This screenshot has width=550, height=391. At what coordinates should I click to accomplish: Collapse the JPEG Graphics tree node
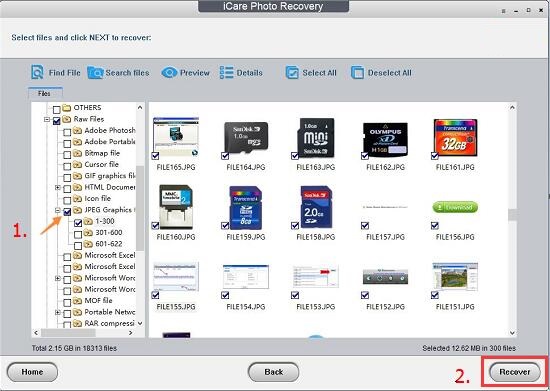[x=58, y=210]
